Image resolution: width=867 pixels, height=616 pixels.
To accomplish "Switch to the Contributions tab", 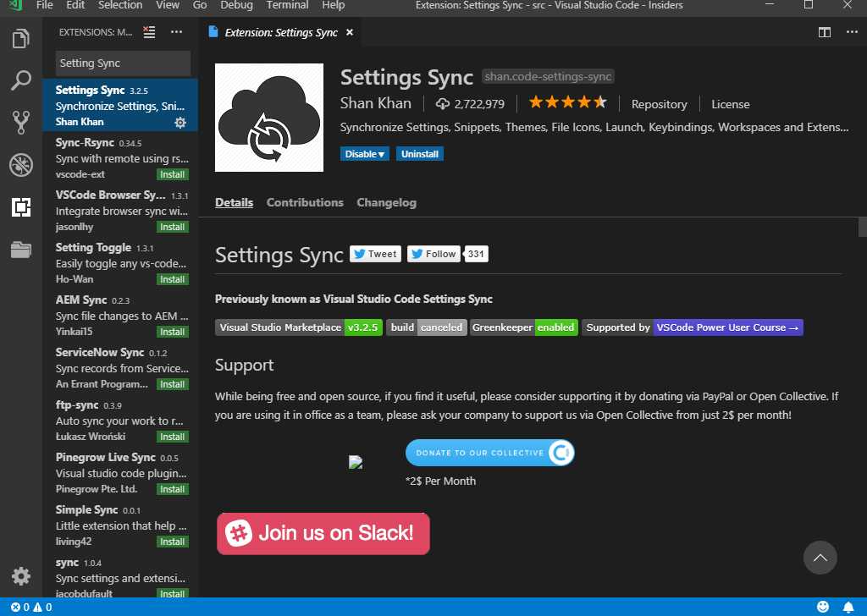I will click(305, 203).
